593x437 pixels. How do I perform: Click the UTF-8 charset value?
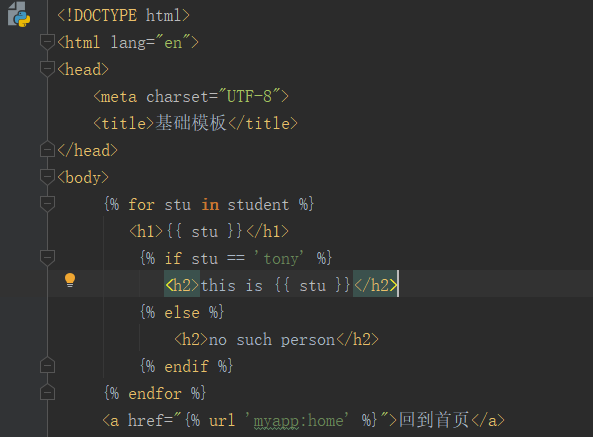click(x=249, y=96)
